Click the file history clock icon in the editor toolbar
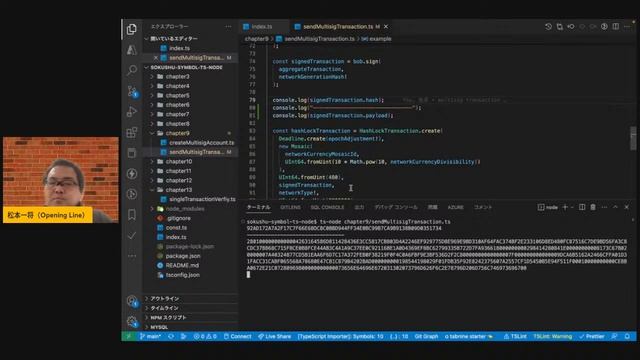This screenshot has height=360, width=640. (548, 27)
